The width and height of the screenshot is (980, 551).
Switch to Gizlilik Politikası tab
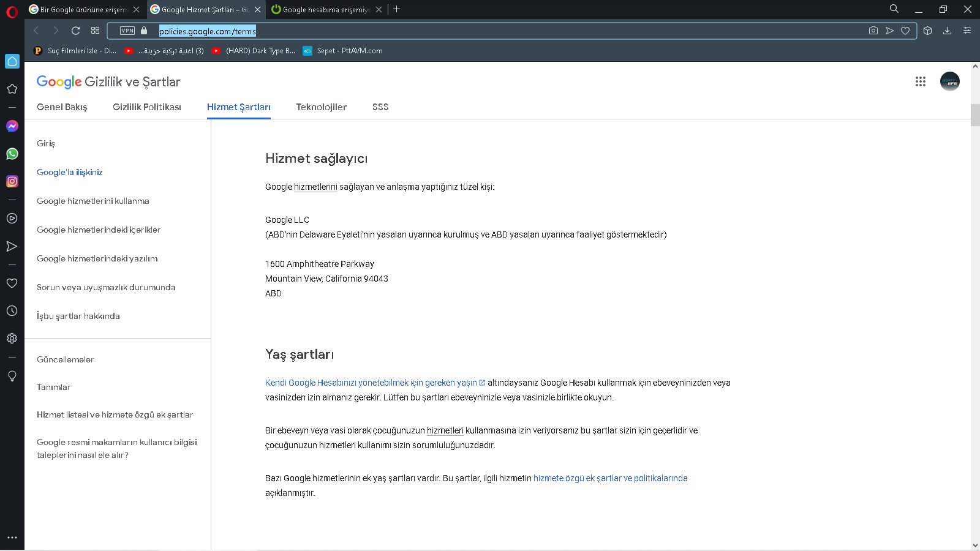(x=147, y=107)
